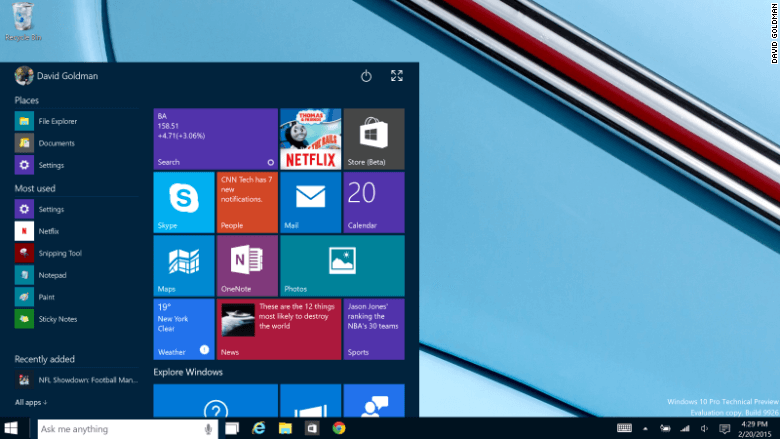Open Sticky Notes from Most used
This screenshot has height=439, width=780.
[x=77, y=319]
